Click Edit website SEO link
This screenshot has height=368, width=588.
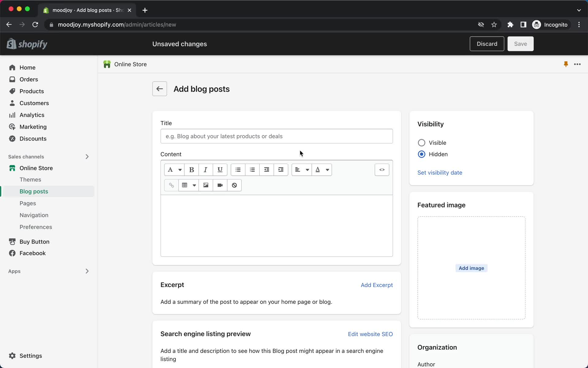coord(370,334)
